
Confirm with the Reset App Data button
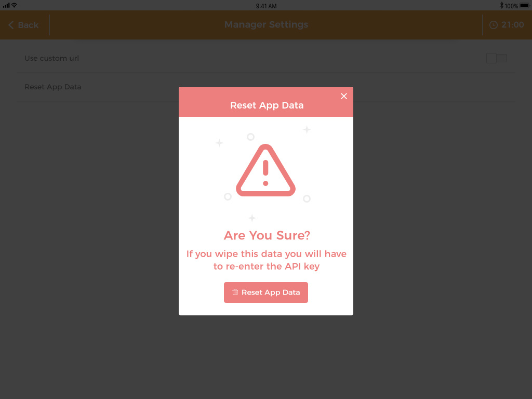(x=265, y=292)
